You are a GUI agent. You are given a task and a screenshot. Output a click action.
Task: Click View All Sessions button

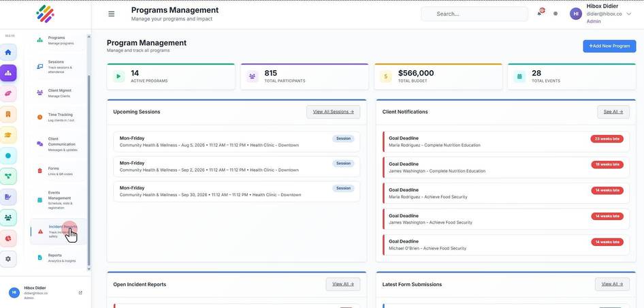point(333,112)
